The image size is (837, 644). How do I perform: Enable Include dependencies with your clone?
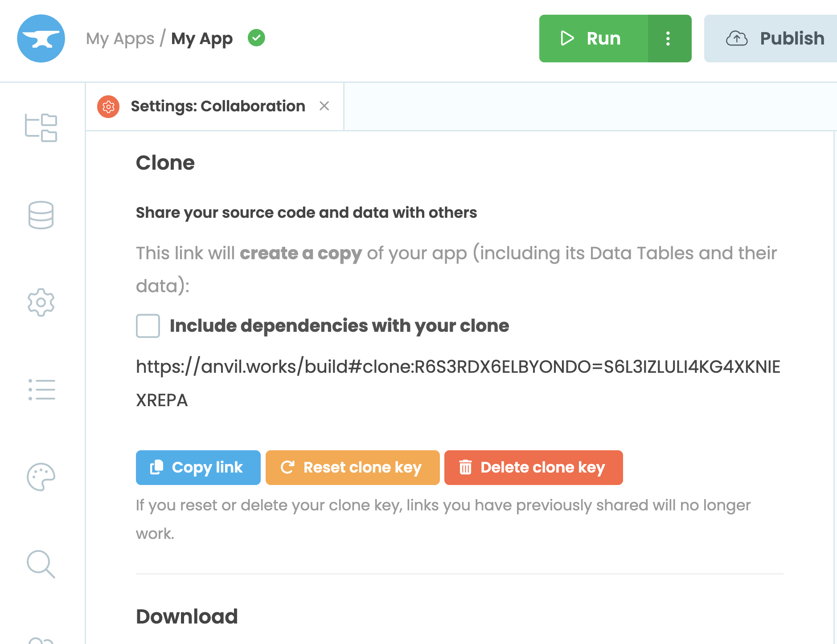tap(148, 326)
